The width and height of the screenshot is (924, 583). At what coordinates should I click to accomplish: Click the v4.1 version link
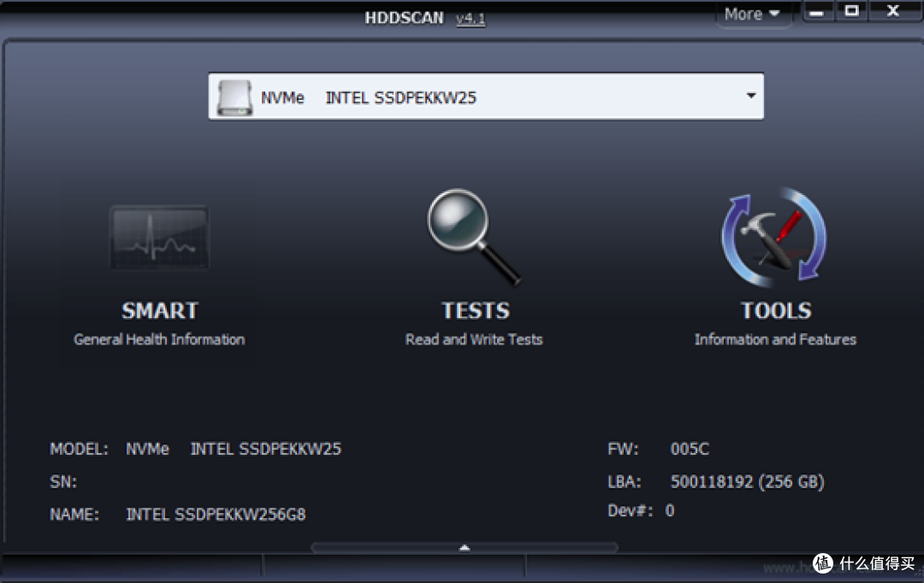click(x=471, y=19)
